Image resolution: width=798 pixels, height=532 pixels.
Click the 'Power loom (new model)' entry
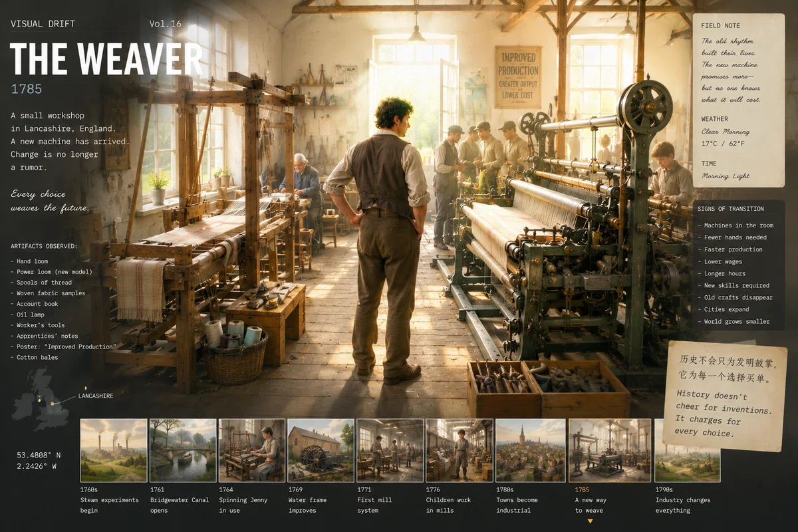click(x=51, y=271)
